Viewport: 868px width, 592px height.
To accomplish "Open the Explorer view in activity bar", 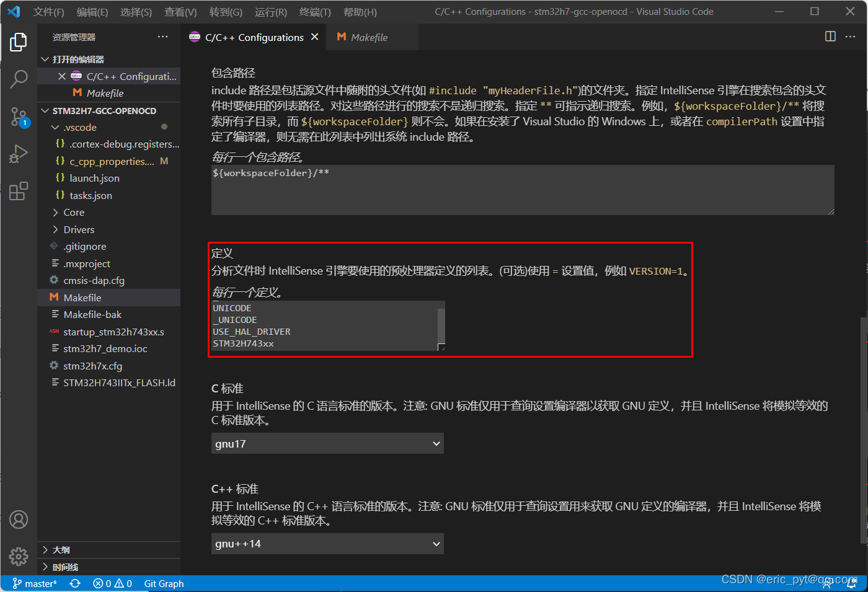I will [x=19, y=42].
